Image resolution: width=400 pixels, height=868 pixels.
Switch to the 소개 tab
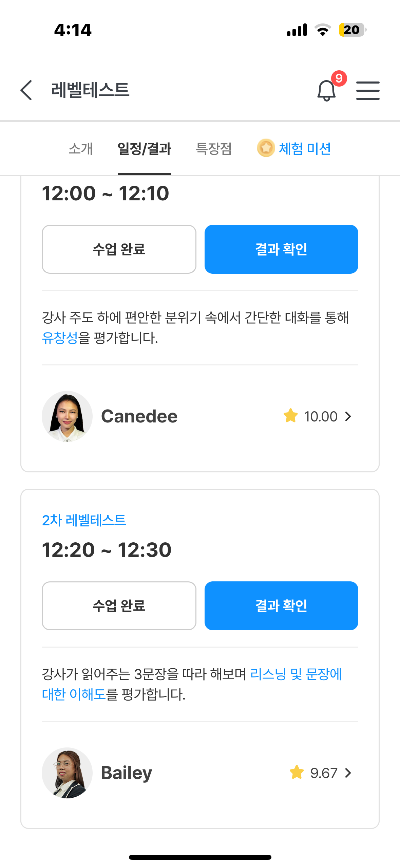(80, 149)
